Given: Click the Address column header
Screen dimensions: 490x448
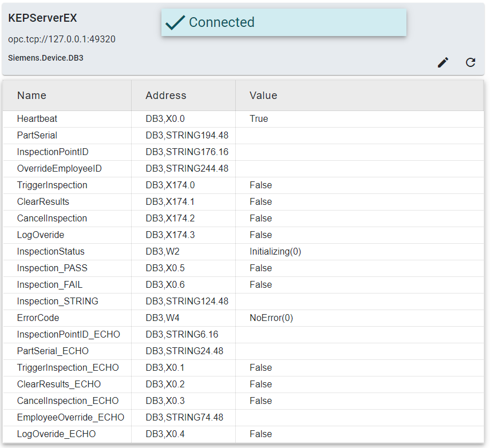Looking at the screenshot, I should (x=166, y=96).
